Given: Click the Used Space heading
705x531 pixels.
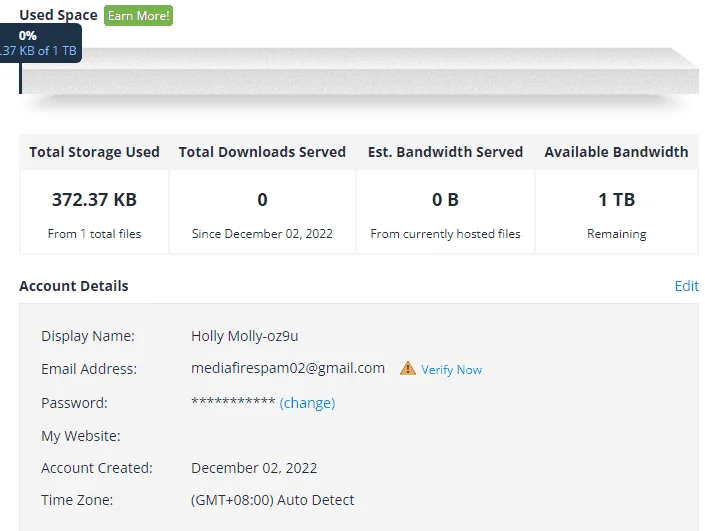Looking at the screenshot, I should (58, 15).
